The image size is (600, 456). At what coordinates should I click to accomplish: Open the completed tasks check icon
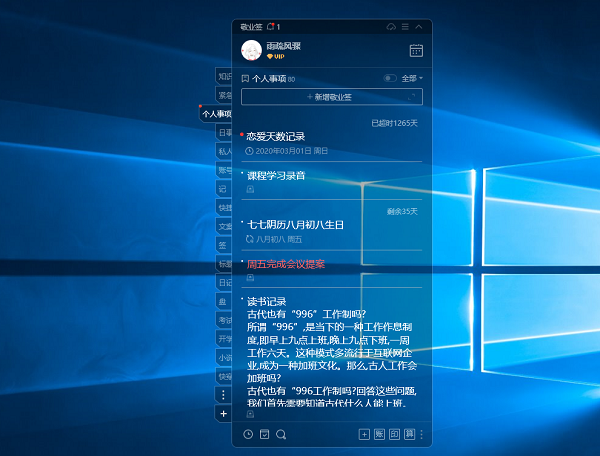click(264, 434)
